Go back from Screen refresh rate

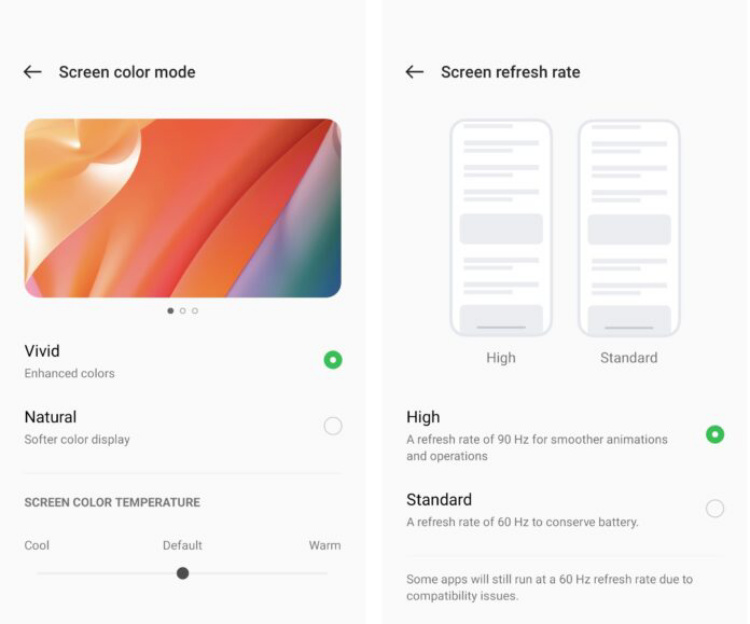click(x=414, y=72)
